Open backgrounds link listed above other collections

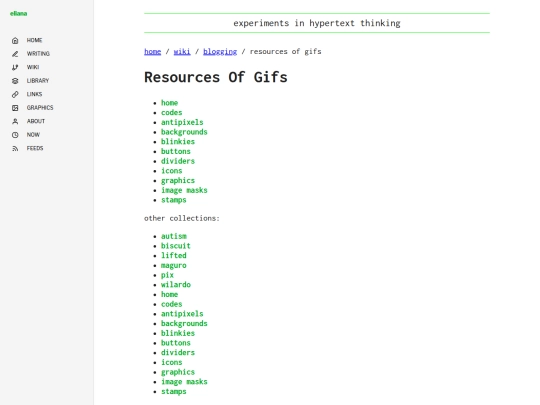click(184, 132)
